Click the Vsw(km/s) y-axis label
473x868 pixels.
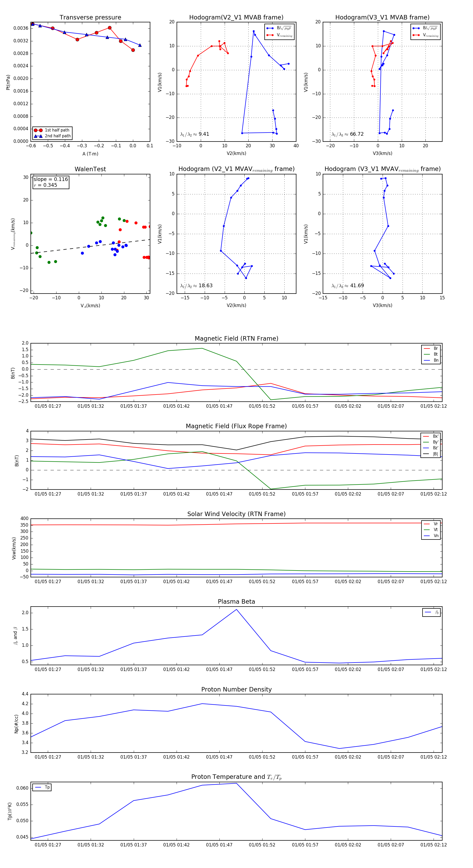tap(14, 548)
